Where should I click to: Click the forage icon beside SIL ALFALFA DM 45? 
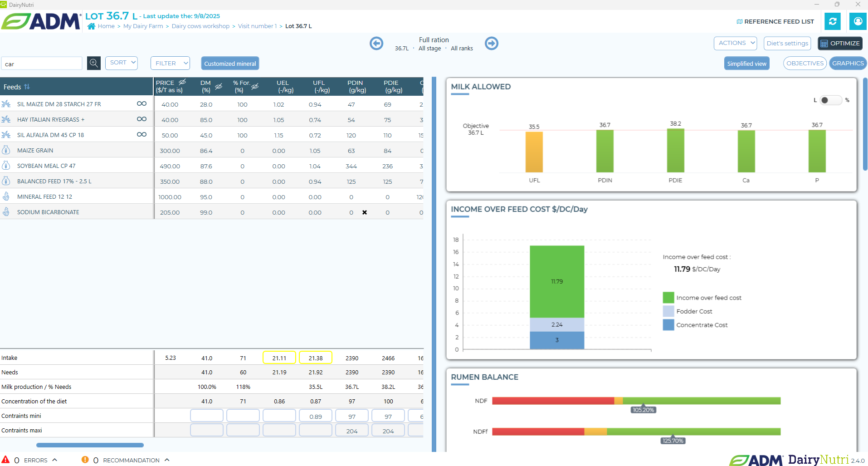click(x=6, y=134)
